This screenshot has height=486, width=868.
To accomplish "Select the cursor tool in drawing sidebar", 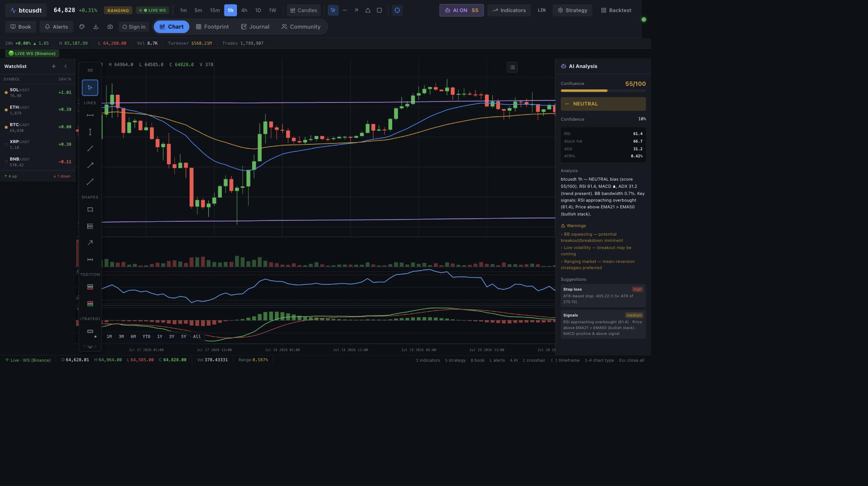I will click(90, 88).
